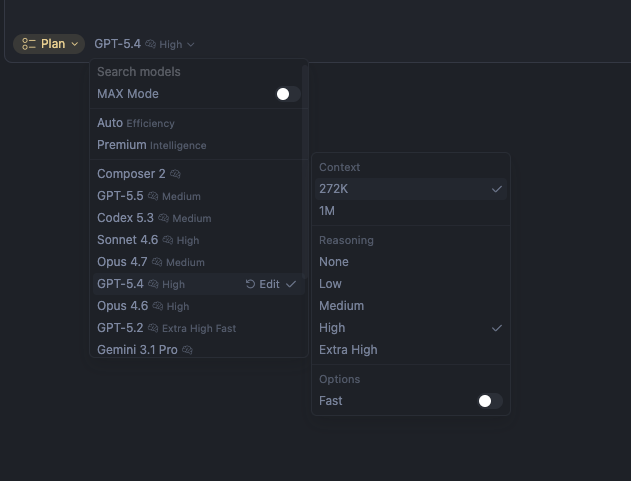Image resolution: width=631 pixels, height=481 pixels.
Task: Toggle the Fast option switch
Action: [x=490, y=401]
